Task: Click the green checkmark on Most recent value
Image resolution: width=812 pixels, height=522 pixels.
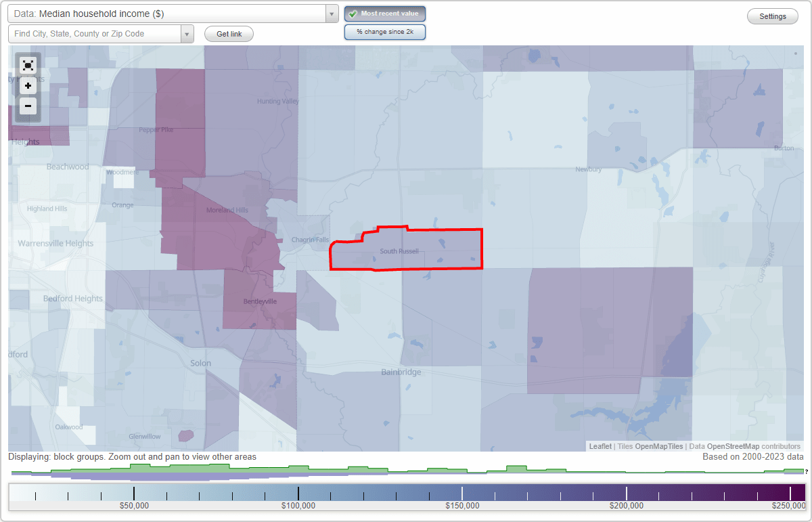Action: coord(353,13)
